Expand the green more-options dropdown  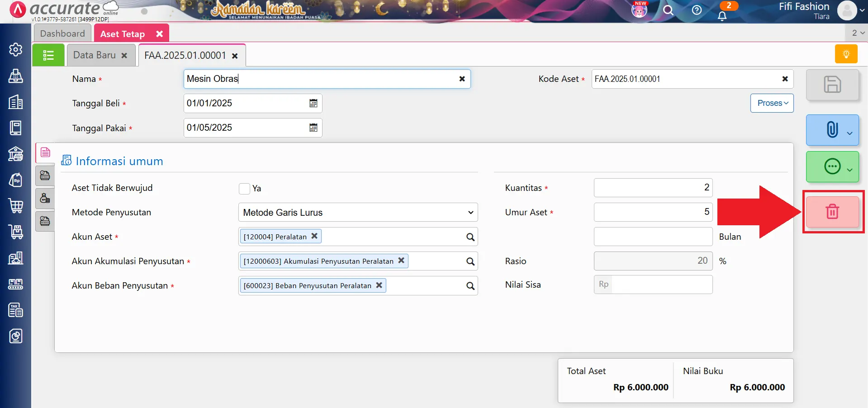849,170
